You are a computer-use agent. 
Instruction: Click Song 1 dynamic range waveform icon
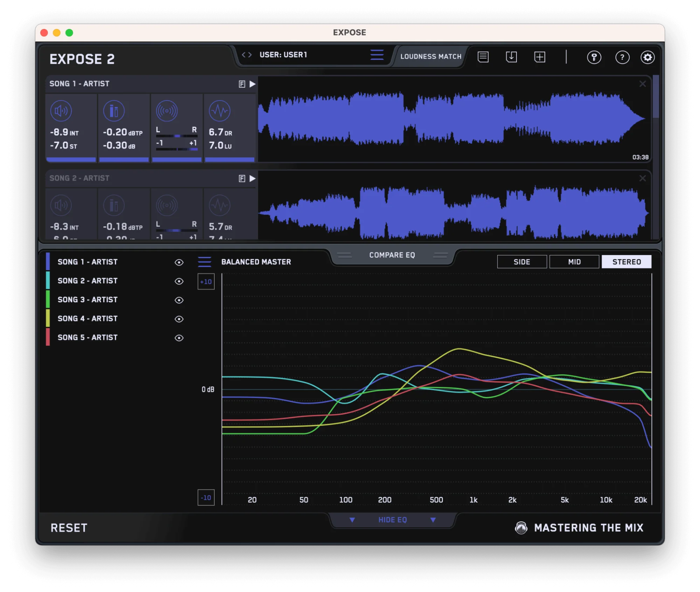tap(220, 111)
